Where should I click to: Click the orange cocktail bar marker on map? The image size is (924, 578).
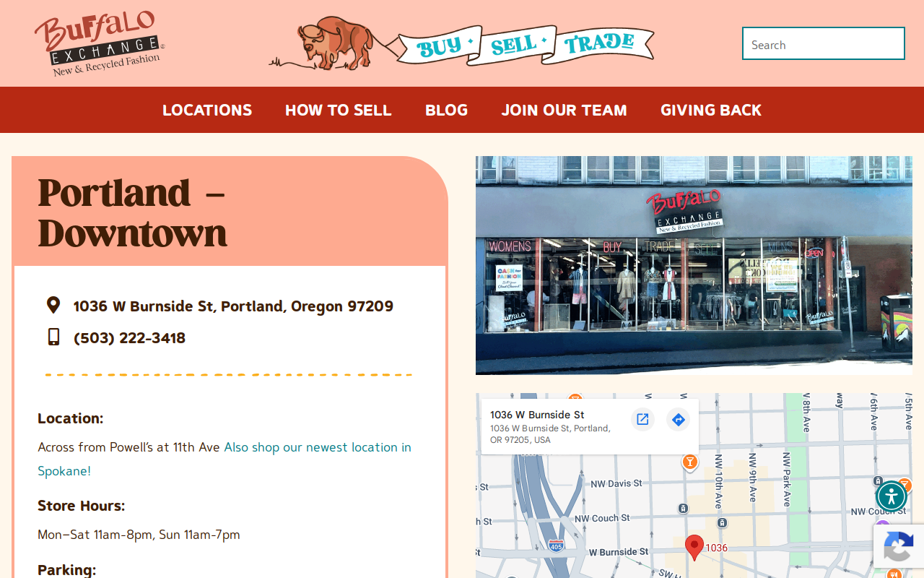[690, 462]
